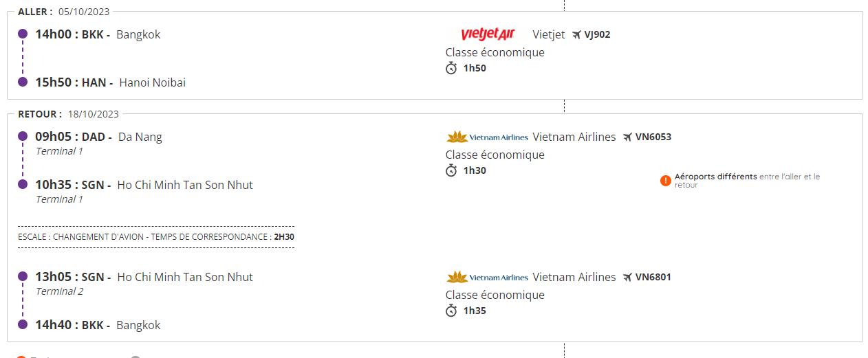The height and width of the screenshot is (358, 868).
Task: Click the stopwatch icon beside 1h30 duration
Action: [451, 170]
